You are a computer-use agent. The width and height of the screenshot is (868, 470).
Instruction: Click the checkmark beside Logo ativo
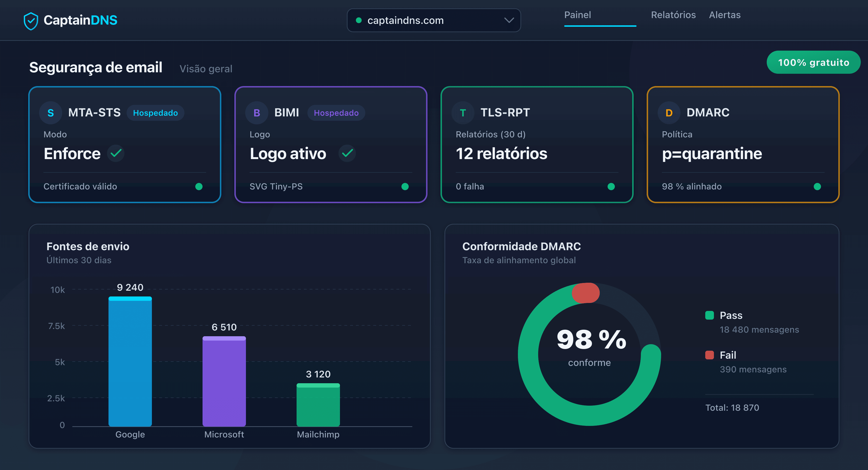347,153
